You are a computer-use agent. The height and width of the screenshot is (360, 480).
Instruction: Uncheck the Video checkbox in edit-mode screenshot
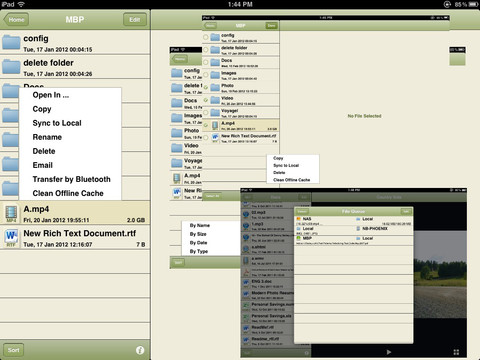click(x=206, y=100)
